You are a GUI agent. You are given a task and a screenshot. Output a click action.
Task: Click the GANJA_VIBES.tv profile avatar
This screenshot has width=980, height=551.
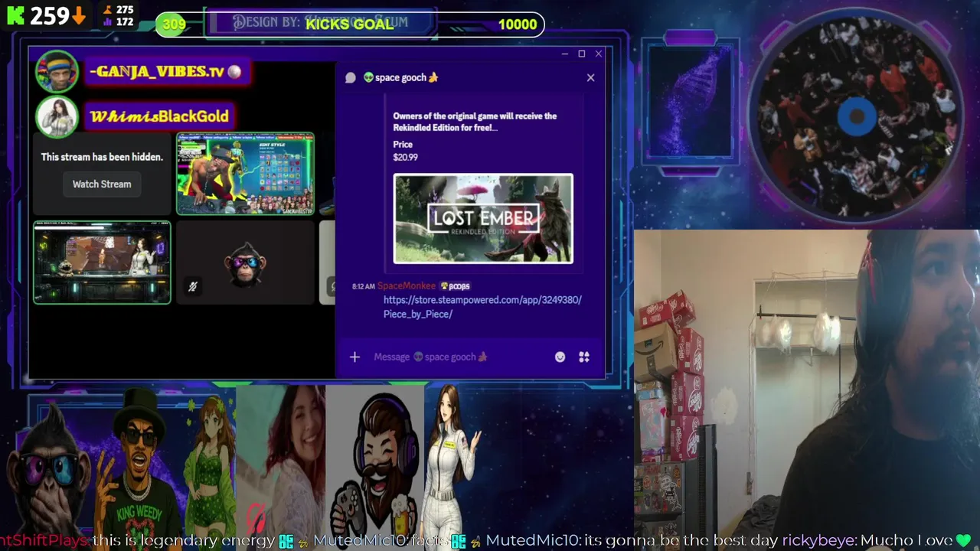pos(57,72)
